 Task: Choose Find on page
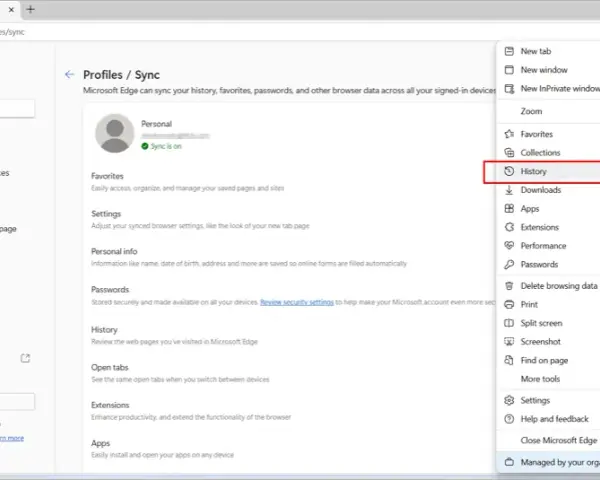(x=548, y=360)
